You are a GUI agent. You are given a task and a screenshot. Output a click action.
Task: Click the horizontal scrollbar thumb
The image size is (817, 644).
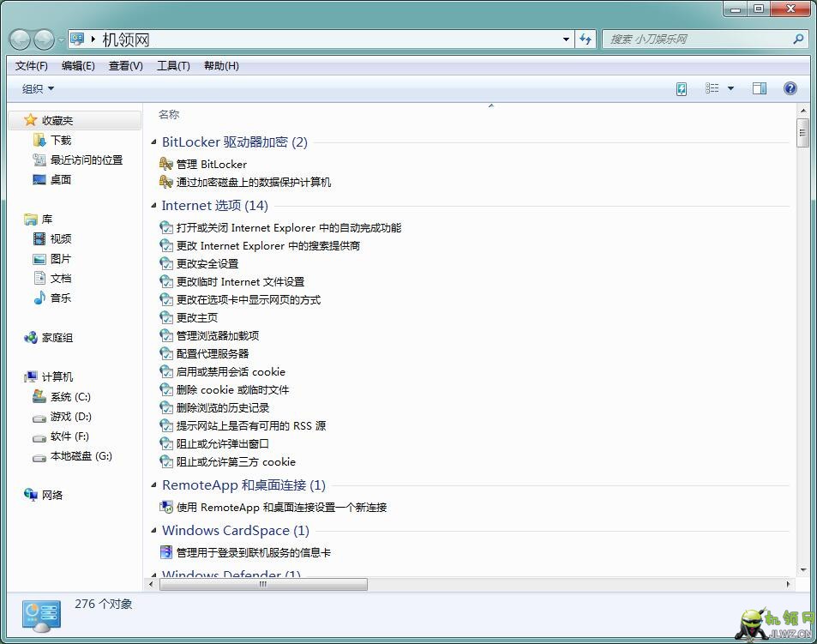tap(263, 584)
